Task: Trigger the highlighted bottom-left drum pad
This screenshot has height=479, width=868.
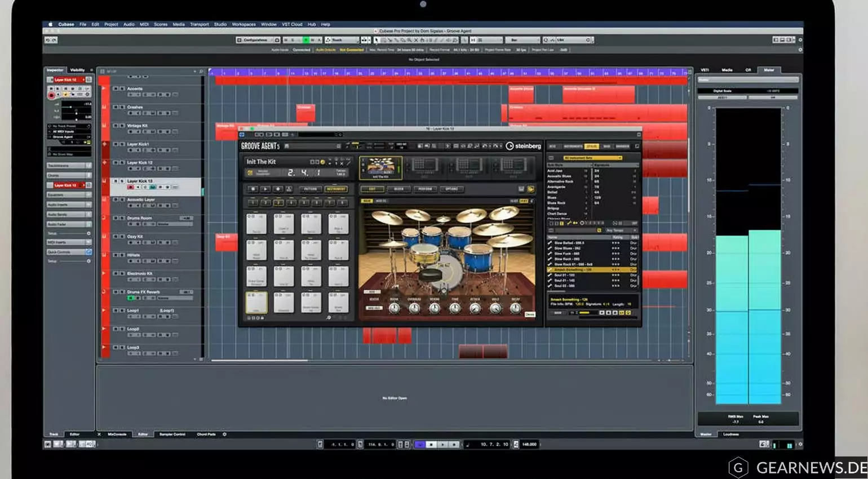Action: click(x=256, y=303)
